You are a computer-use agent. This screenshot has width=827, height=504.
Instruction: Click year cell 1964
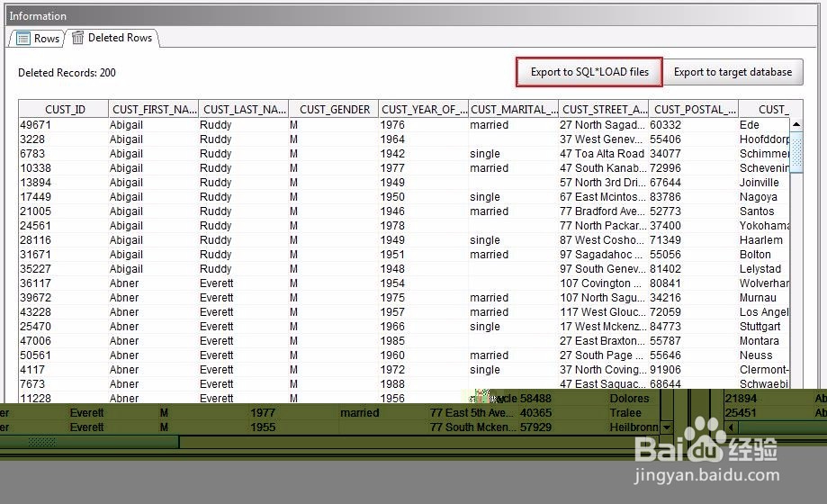[x=424, y=139]
